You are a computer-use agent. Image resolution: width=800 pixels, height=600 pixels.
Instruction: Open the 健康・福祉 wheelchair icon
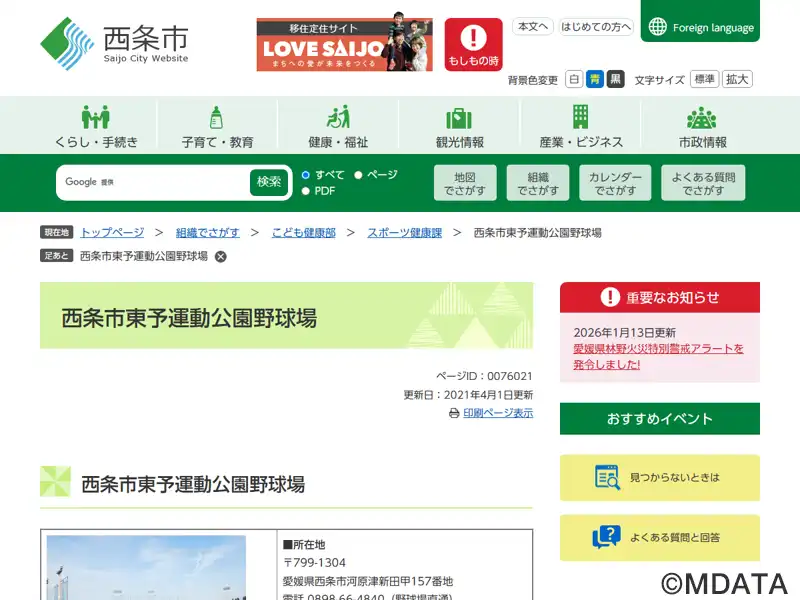click(x=338, y=118)
